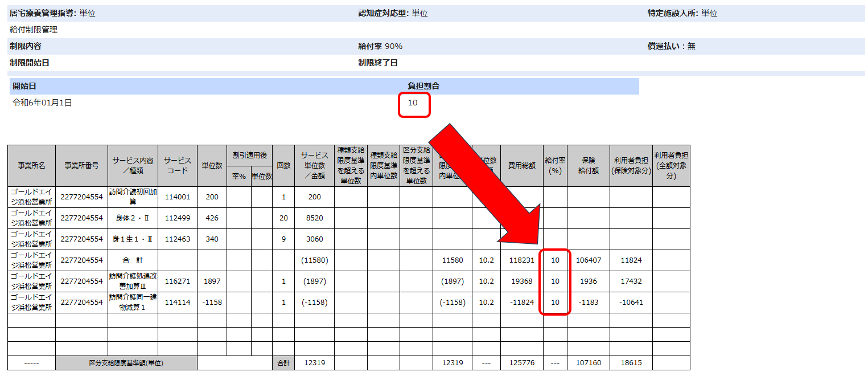This screenshot has width=868, height=384.
Task: Click the 区分支給限度基準額(単位) footer cell
Action: [126, 363]
